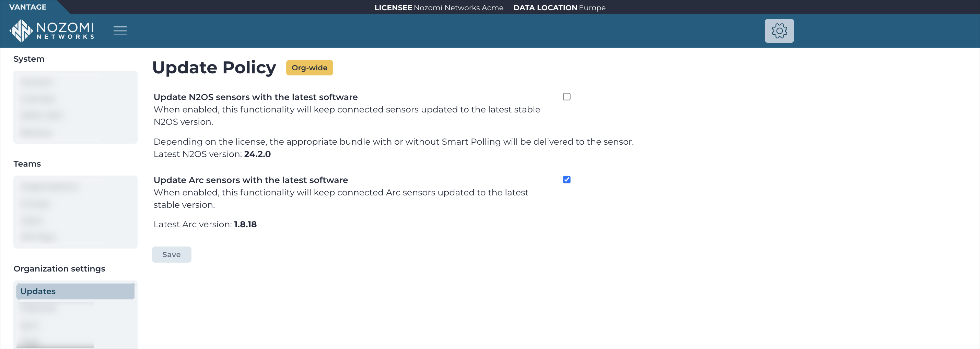
Task: Click the Licensee Nozomi Networks Acme text
Action: (x=439, y=8)
